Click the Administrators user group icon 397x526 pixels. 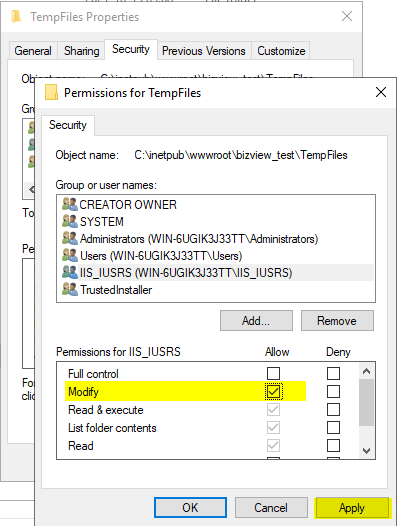coord(70,238)
